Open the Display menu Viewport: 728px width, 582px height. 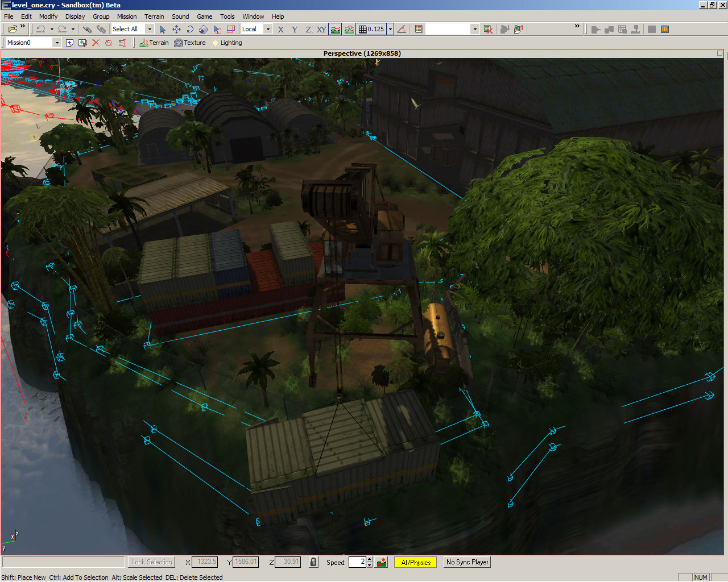75,16
